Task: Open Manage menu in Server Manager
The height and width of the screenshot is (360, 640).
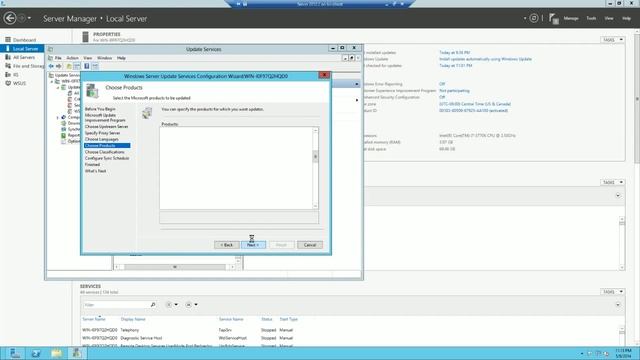Action: point(571,18)
